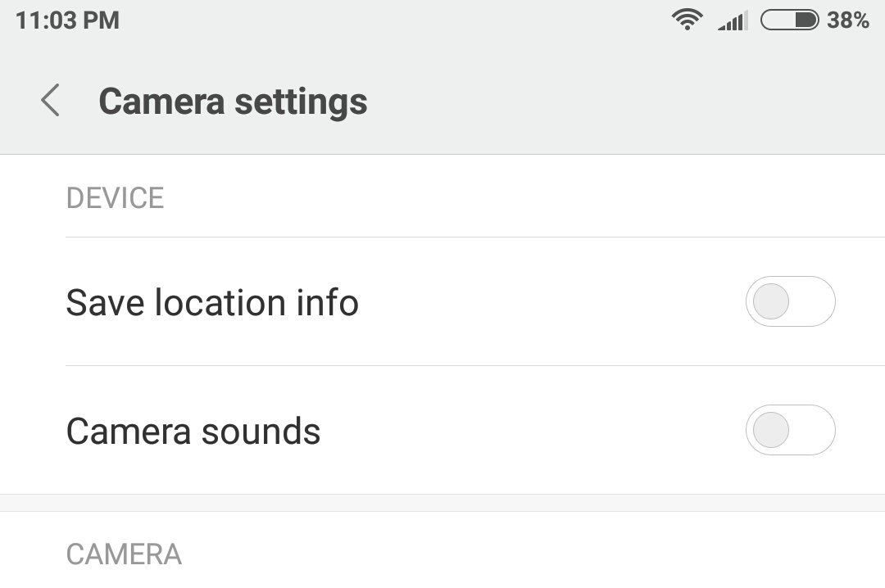Click the cellular signal strength icon
The height and width of the screenshot is (588, 885).
tap(733, 20)
